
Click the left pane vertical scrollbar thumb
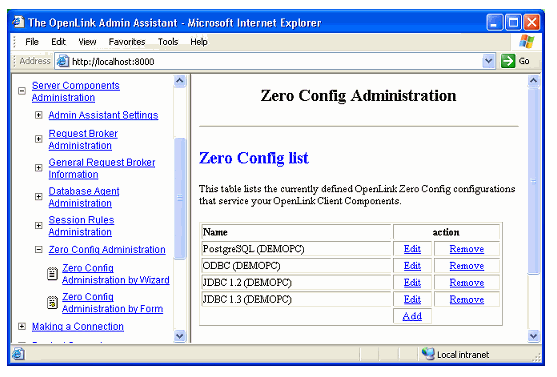click(180, 198)
